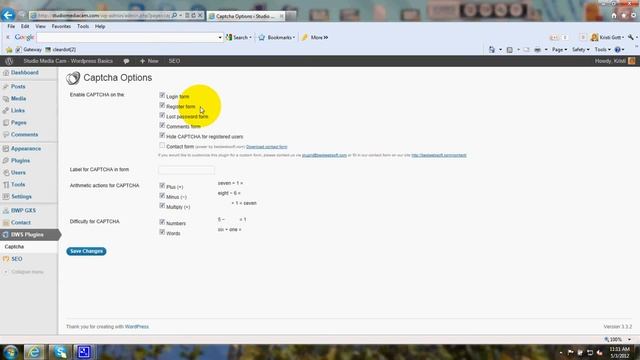
Task: Open Posts in the WordPress sidebar
Action: click(18, 87)
